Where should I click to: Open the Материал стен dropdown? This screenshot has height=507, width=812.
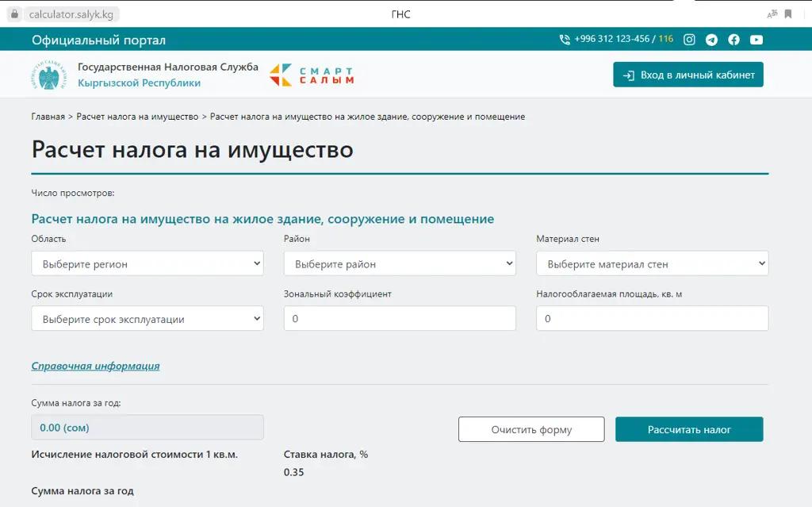(x=652, y=263)
